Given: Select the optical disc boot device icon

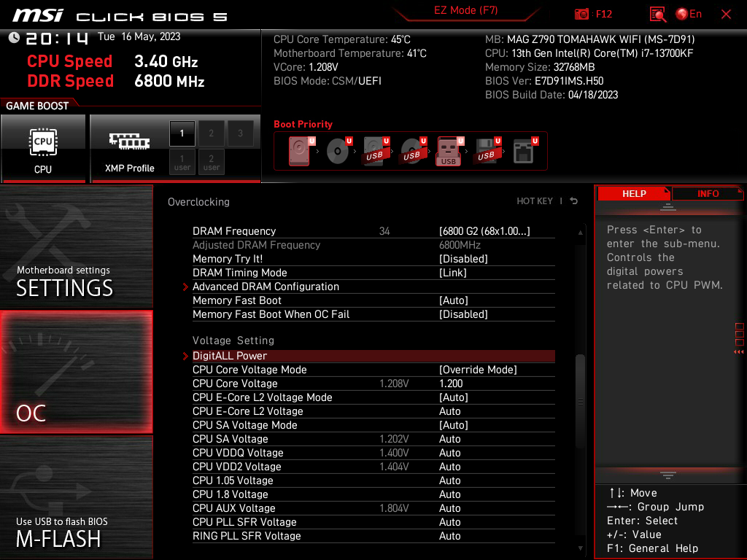Looking at the screenshot, I should (x=338, y=151).
